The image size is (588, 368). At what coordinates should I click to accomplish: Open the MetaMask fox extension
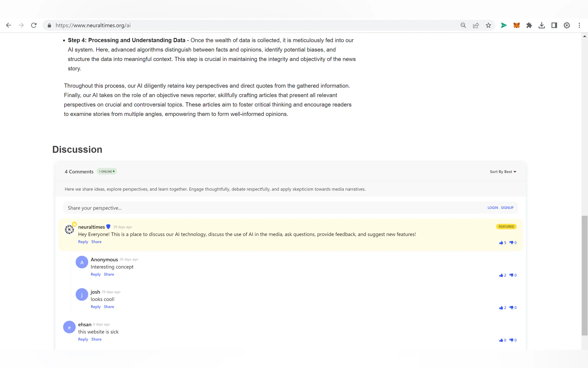(516, 25)
